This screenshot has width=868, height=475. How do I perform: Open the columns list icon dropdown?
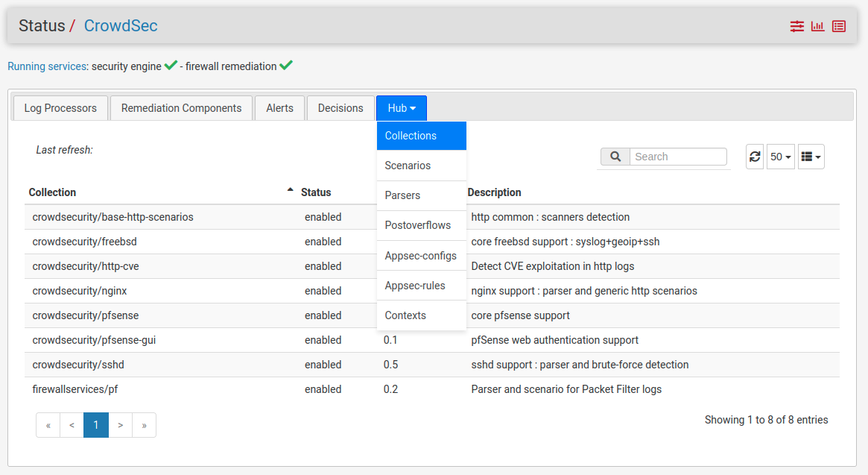coord(811,157)
